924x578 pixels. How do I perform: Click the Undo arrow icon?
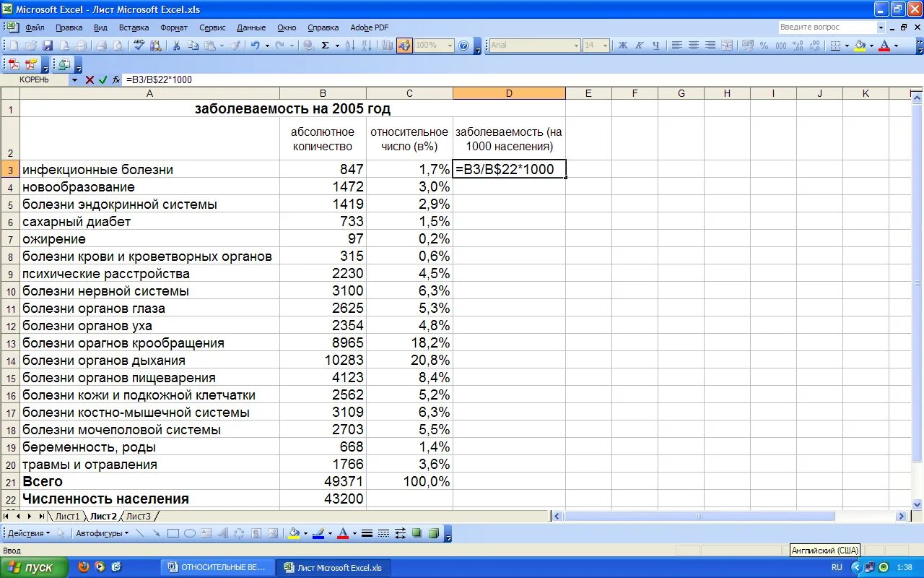(x=255, y=46)
